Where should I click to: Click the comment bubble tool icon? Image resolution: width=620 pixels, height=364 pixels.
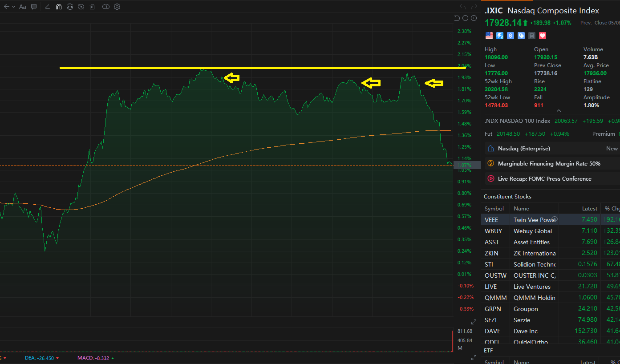coord(34,7)
